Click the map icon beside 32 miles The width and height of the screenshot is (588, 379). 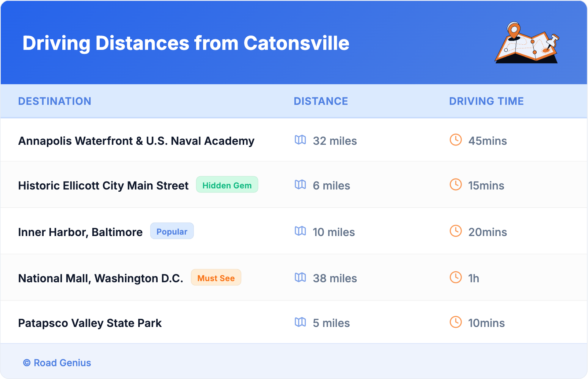[x=300, y=140]
